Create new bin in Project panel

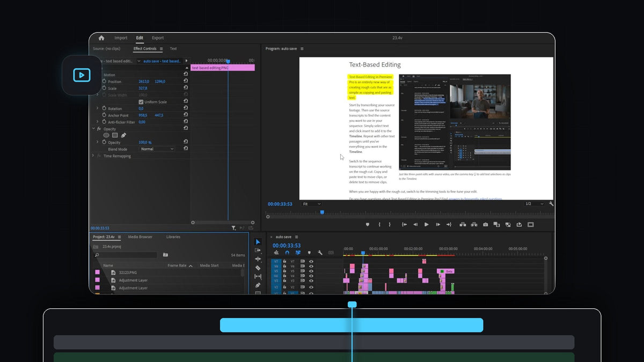(165, 255)
